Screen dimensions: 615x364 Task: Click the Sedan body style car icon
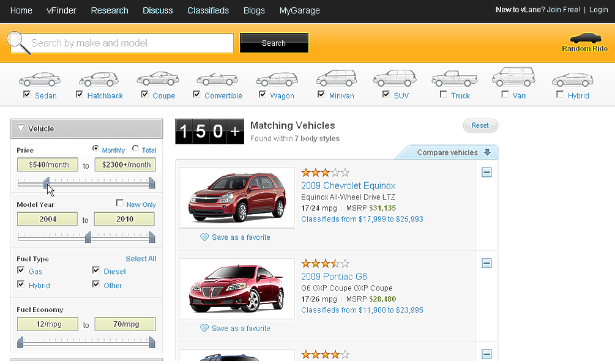[x=39, y=79]
